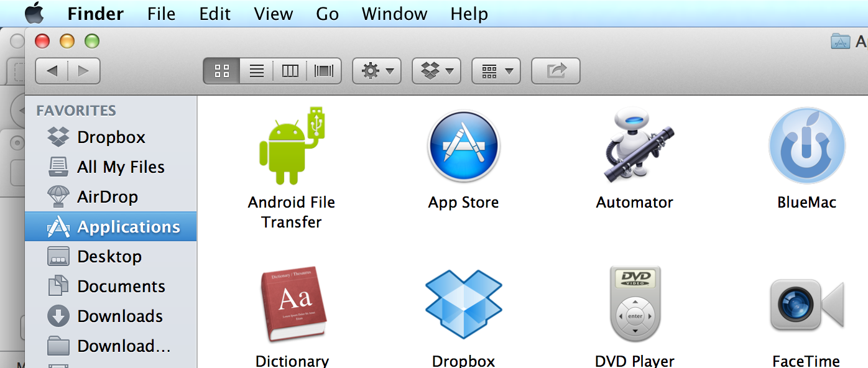The image size is (868, 368).
Task: Click the DVD Player name label
Action: pyautogui.click(x=635, y=361)
